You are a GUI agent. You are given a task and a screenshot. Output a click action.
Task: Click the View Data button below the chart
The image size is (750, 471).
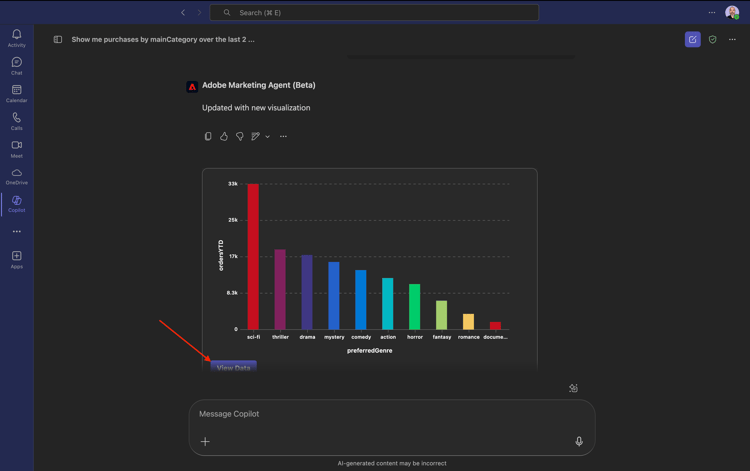click(233, 367)
